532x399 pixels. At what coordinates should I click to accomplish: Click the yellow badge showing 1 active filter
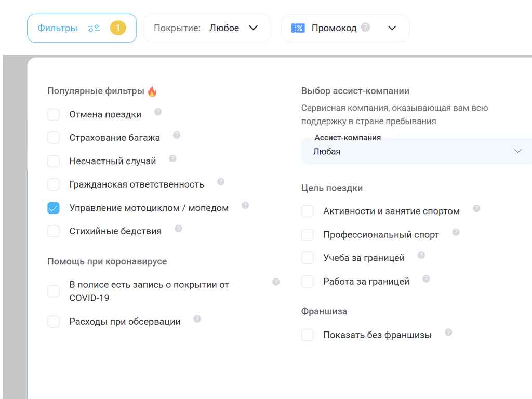click(118, 28)
